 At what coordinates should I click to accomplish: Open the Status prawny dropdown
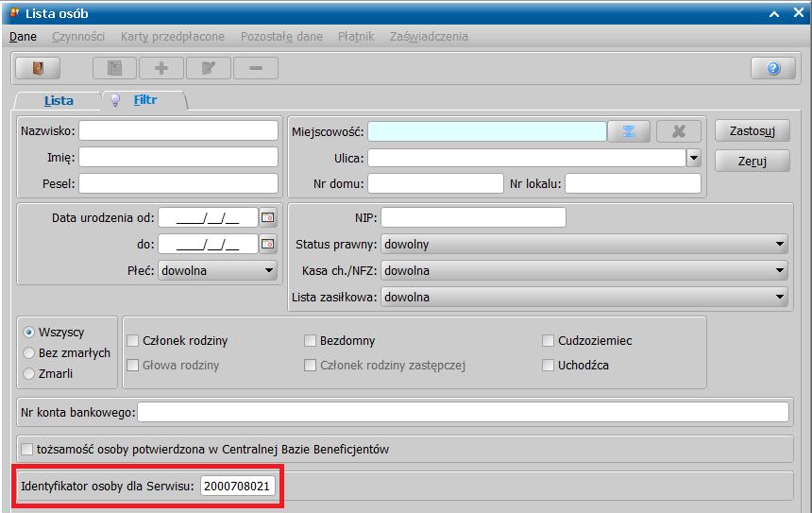[584, 244]
